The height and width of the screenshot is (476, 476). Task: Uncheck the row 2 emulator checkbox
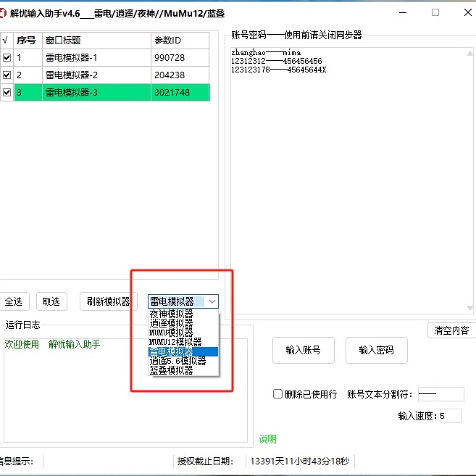[x=7, y=75]
